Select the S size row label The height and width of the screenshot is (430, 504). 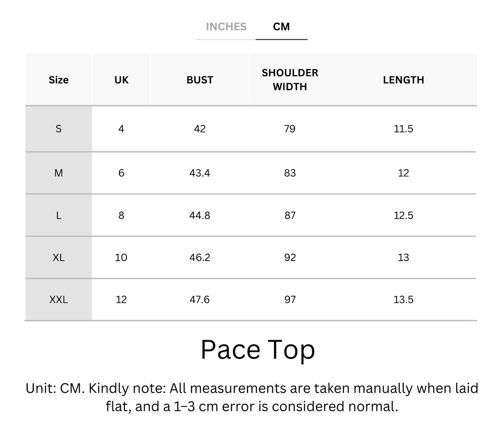[58, 129]
